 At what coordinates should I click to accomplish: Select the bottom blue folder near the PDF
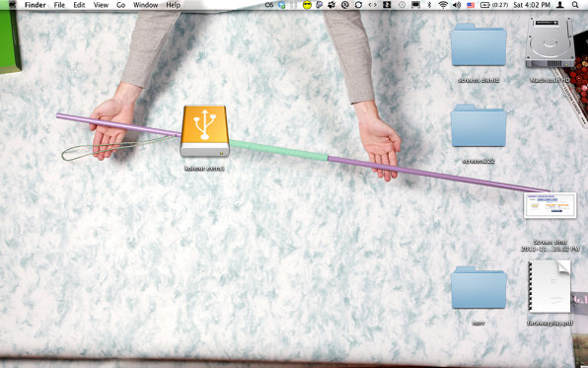(478, 287)
